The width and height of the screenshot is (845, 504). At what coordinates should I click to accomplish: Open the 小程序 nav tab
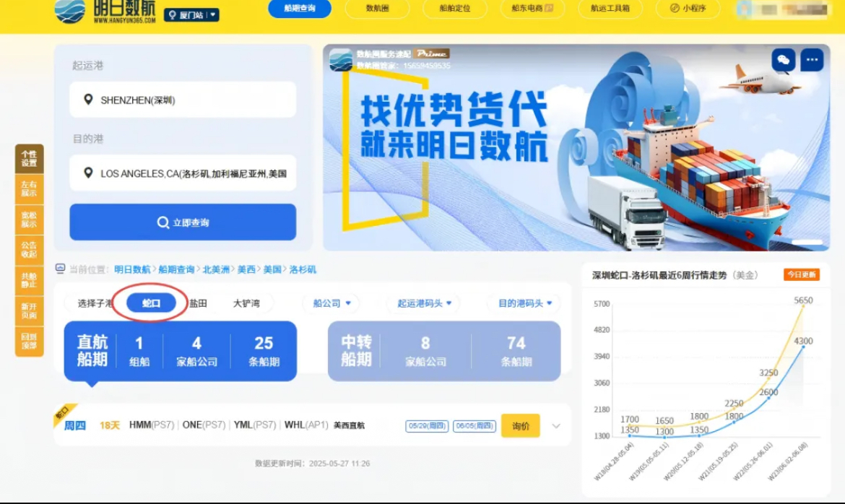[688, 8]
